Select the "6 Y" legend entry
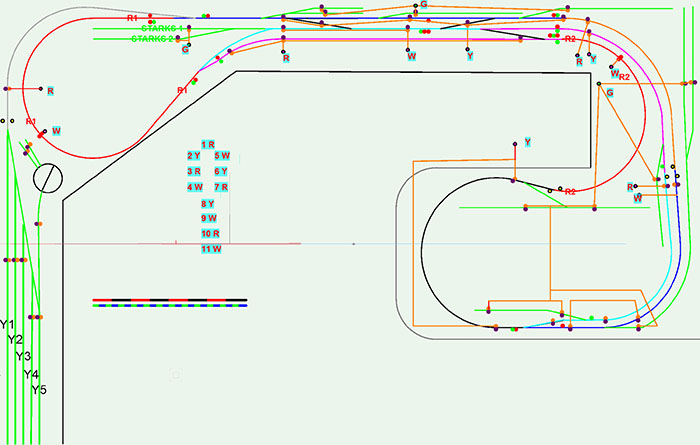 [221, 171]
